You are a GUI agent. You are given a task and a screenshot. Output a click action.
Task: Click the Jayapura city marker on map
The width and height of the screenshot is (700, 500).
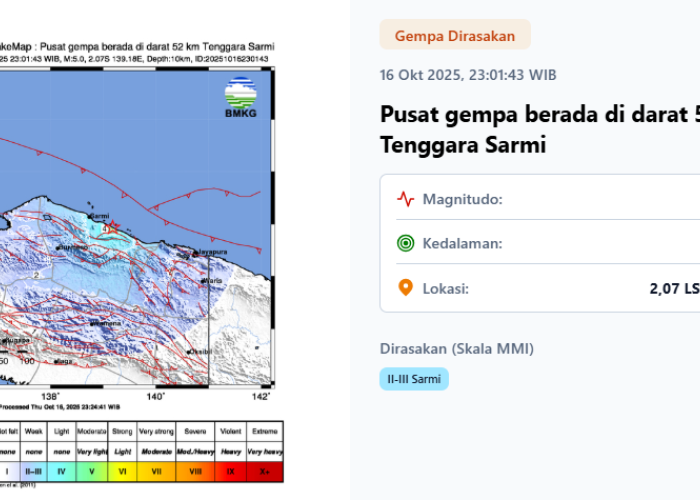(x=198, y=251)
